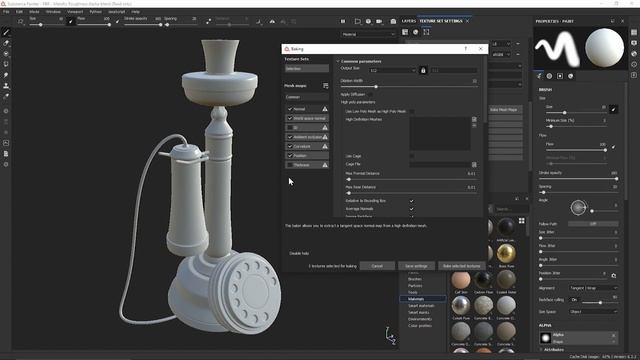Image resolution: width=640 pixels, height=360 pixels.
Task: Open the File menu
Action: pyautogui.click(x=6, y=12)
